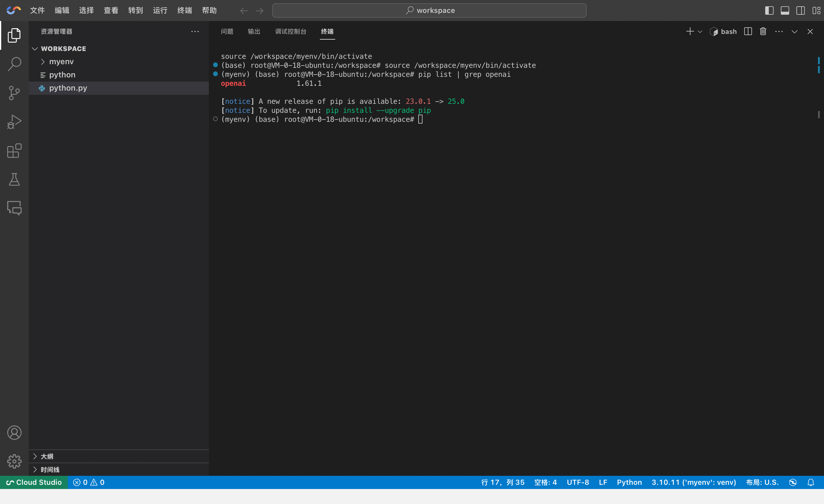Collapse the panel with the chevron down

(795, 31)
